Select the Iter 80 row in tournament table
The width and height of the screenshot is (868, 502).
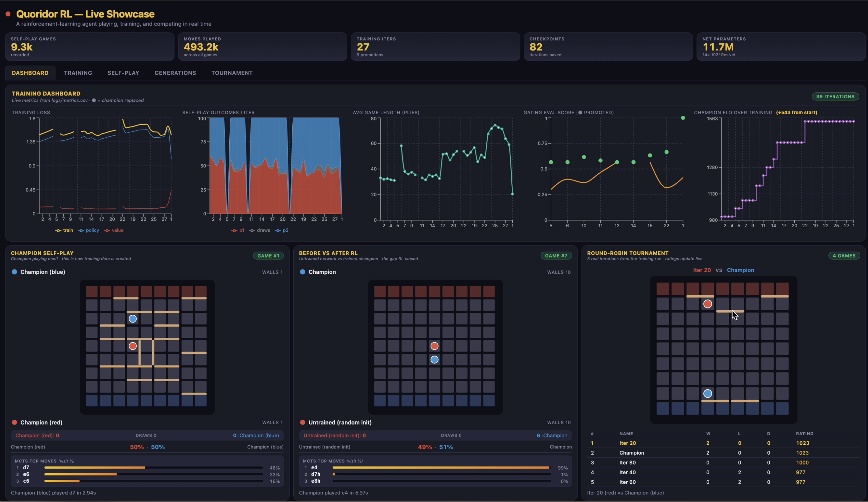click(x=723, y=462)
